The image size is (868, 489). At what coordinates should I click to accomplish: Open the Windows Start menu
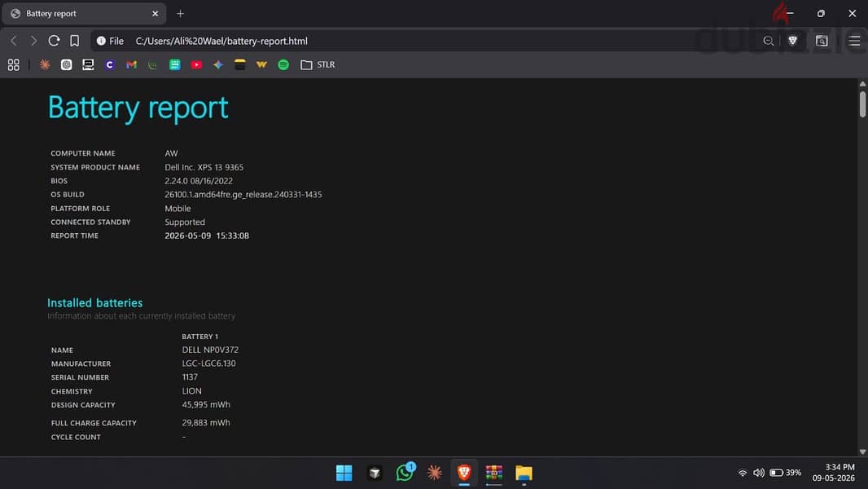click(344, 473)
